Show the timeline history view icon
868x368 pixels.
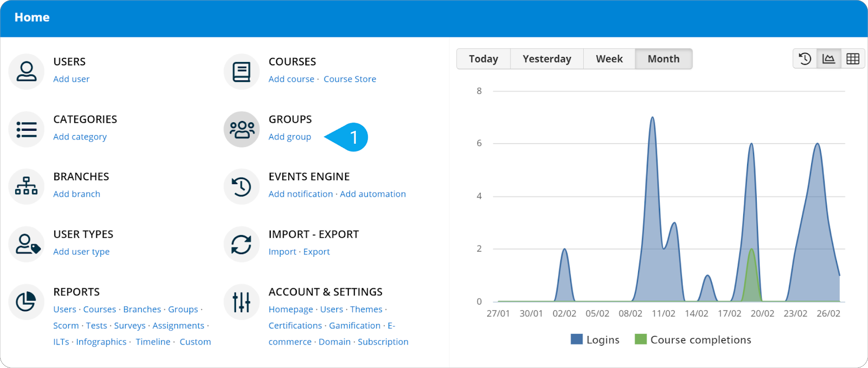pos(805,59)
